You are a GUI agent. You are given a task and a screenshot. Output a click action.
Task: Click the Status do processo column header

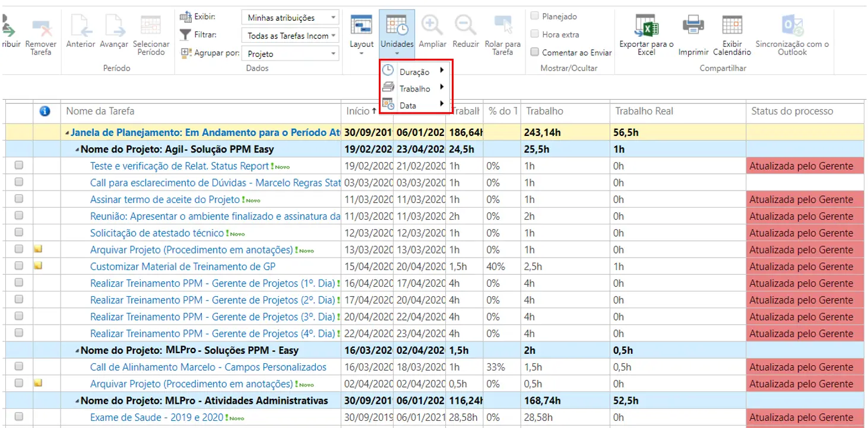click(792, 111)
